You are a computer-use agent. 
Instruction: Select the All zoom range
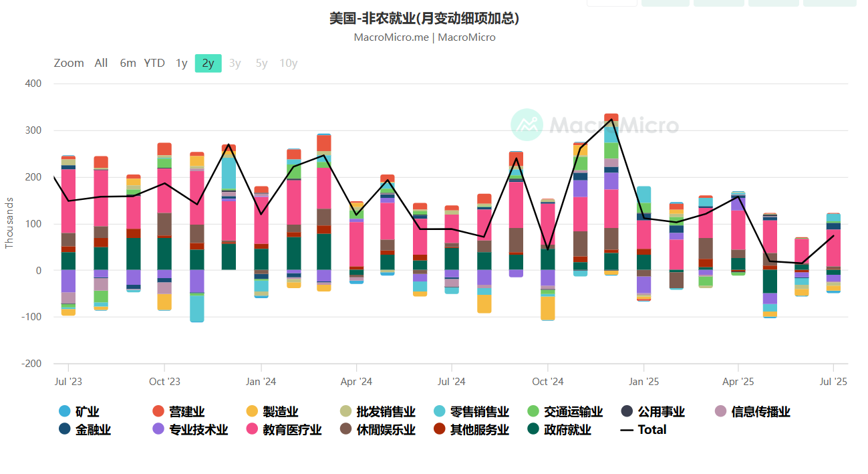coord(101,63)
